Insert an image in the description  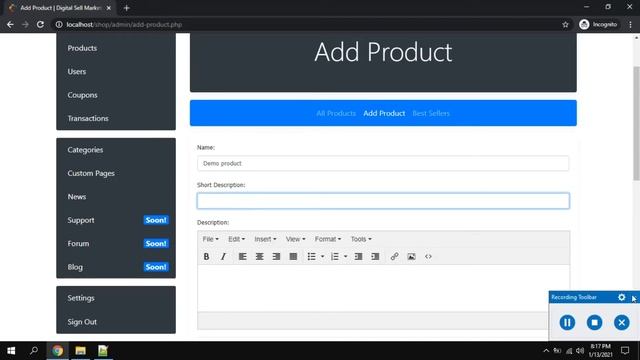(x=411, y=256)
